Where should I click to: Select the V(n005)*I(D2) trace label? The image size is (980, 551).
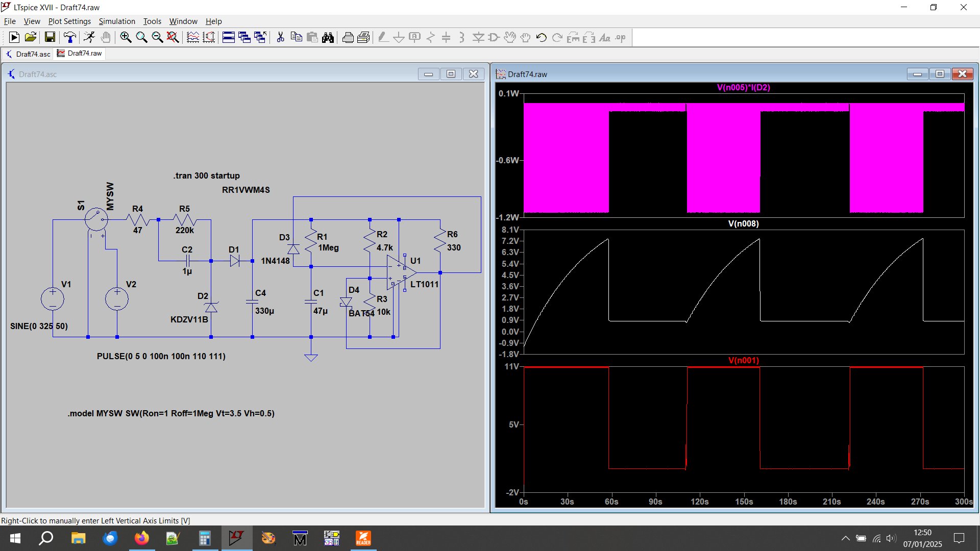point(743,87)
